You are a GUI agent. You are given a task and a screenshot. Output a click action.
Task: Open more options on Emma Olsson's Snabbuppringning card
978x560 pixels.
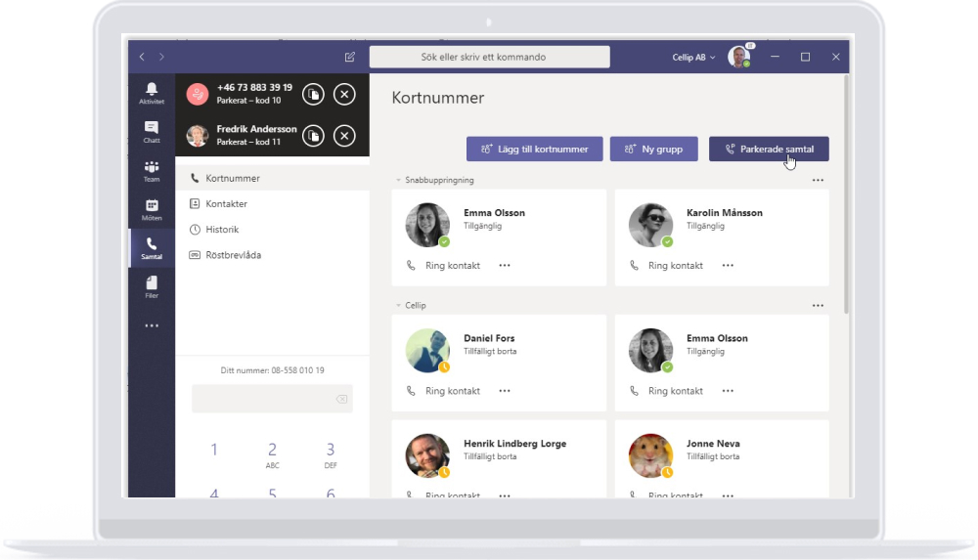[505, 265]
